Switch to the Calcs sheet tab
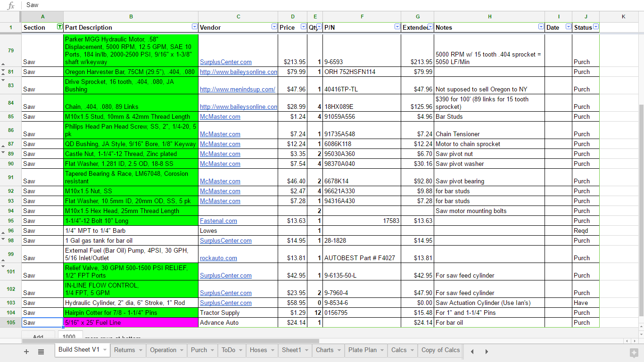This screenshot has height=362, width=644. 399,350
